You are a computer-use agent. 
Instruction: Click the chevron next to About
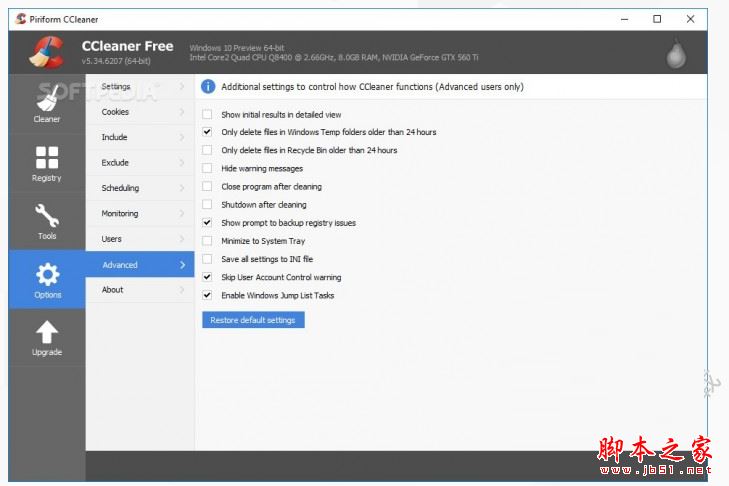coord(182,290)
